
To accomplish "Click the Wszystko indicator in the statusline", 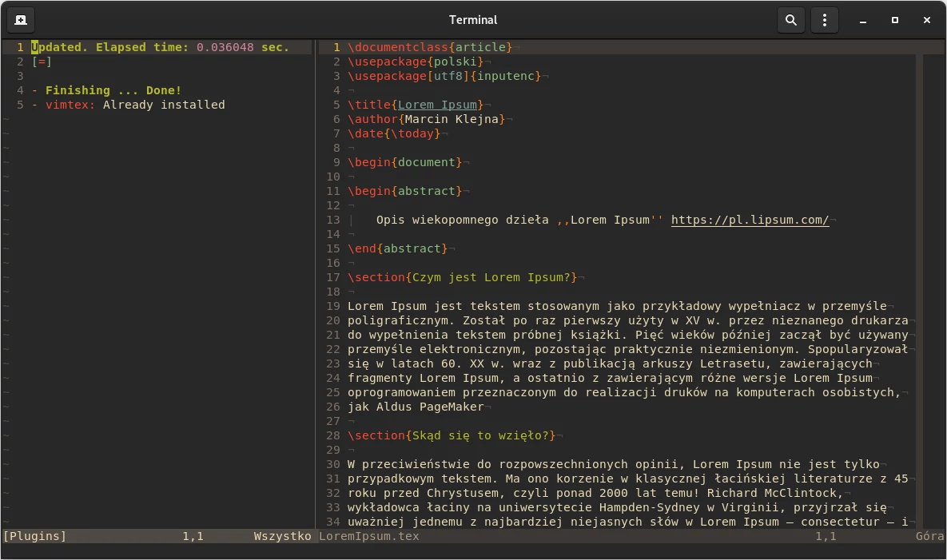I will click(282, 536).
